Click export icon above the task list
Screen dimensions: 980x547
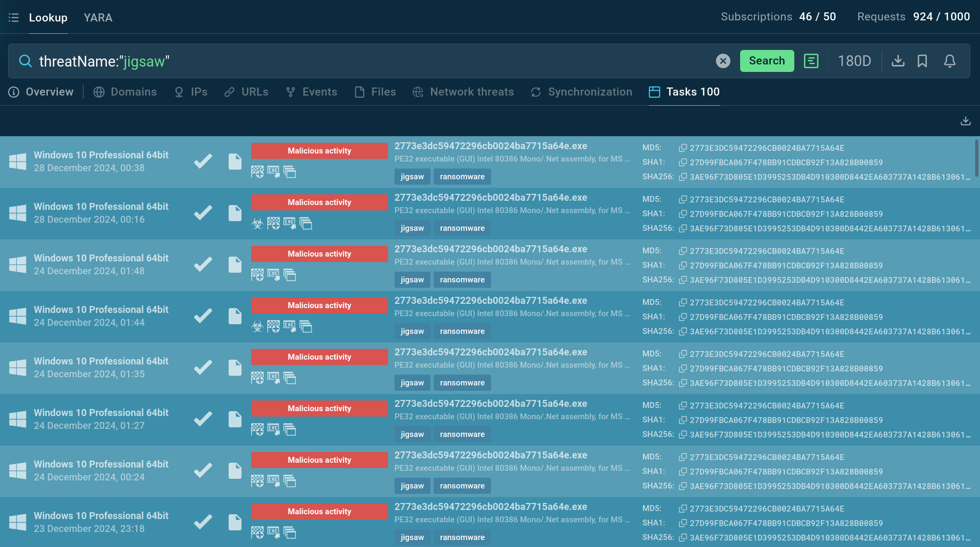click(966, 121)
